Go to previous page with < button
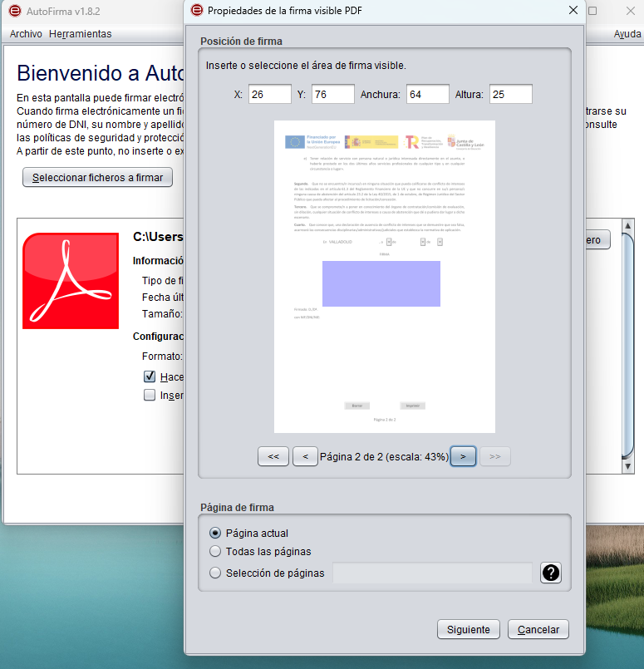The image size is (644, 669). tap(305, 456)
